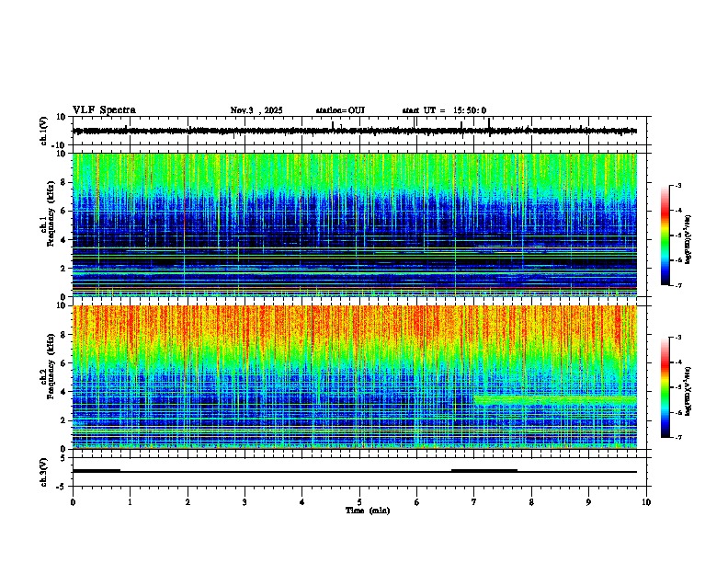This screenshot has height=563, width=728.
Task: Click the time axis tick label "2"
Action: click(188, 502)
